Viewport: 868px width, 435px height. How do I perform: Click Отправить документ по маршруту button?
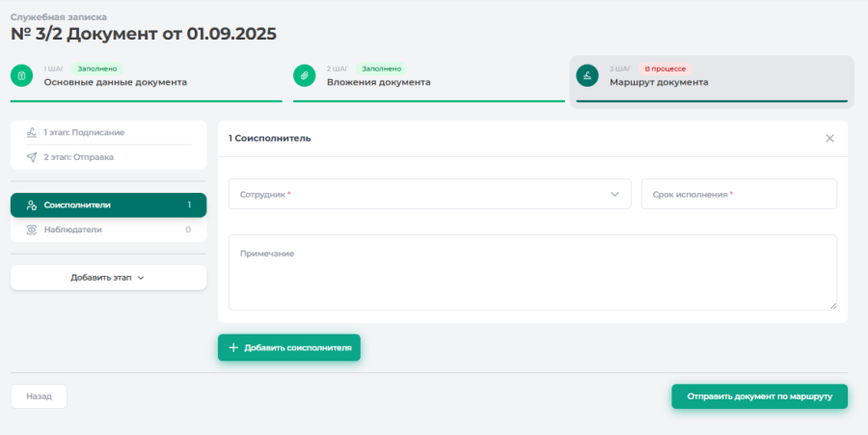pos(759,396)
